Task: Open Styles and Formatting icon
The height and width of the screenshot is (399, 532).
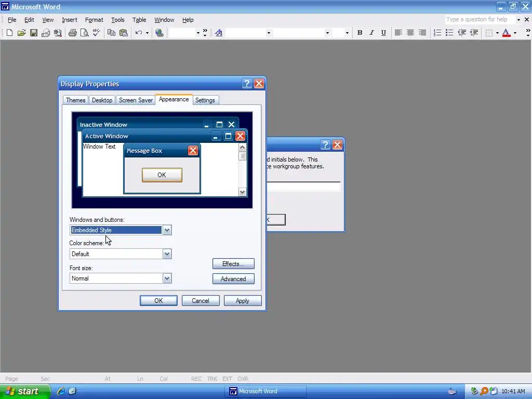Action: click(x=219, y=33)
